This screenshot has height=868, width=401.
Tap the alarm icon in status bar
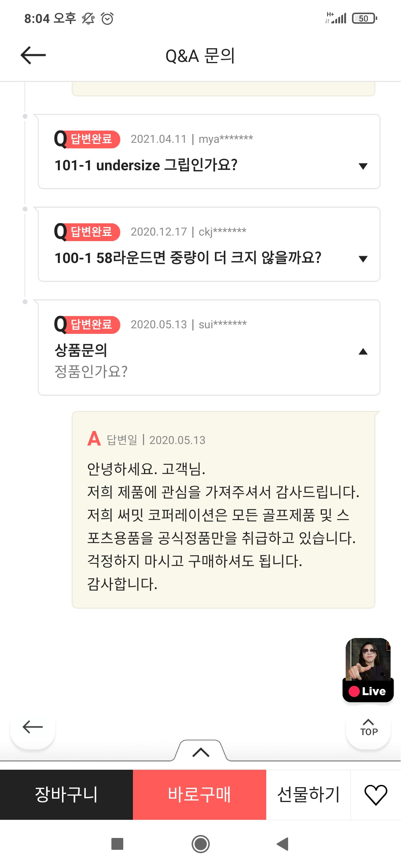[107, 18]
